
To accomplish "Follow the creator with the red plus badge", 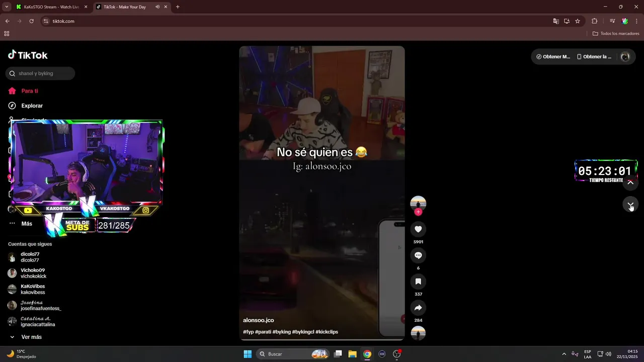I will click(418, 212).
